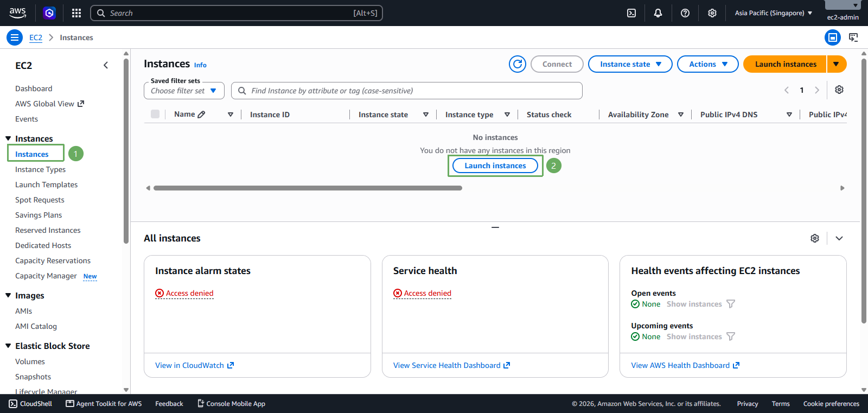
Task: Click the split panel resize handle
Action: tap(495, 227)
